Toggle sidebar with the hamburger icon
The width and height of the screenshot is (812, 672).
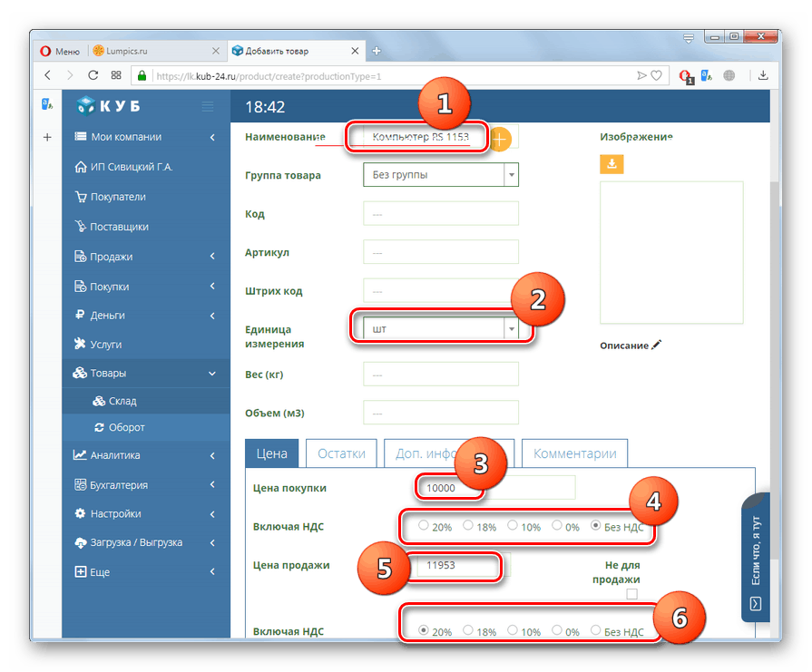coord(208,107)
